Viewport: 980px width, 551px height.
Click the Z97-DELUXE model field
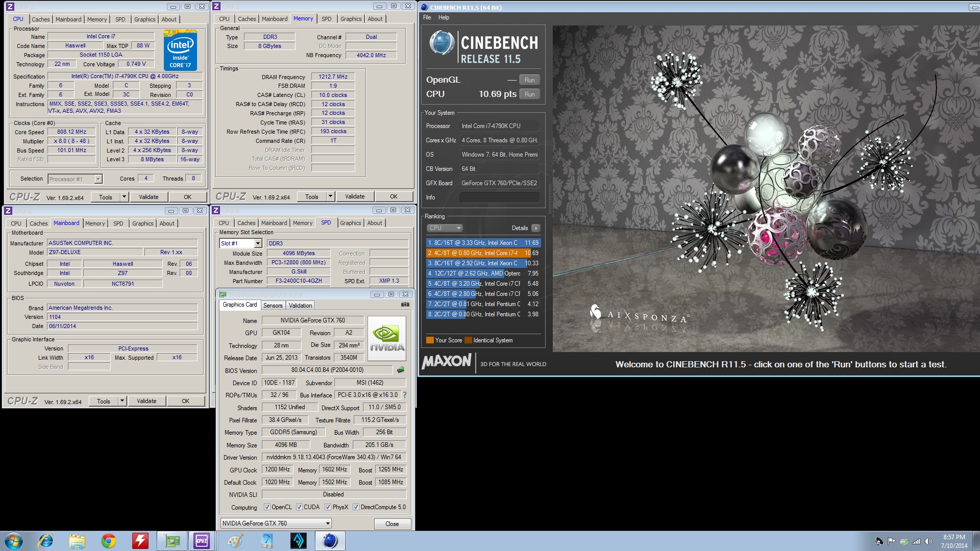94,253
